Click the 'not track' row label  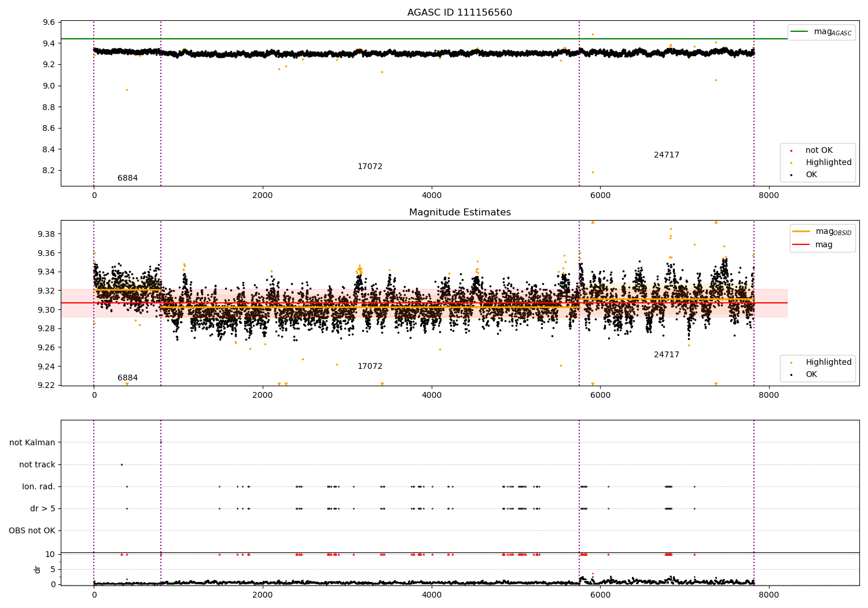[37, 465]
